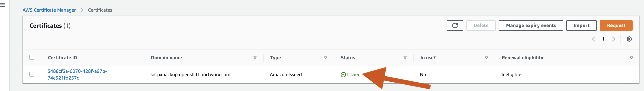
Task: Sort by Domain name column arrow
Action: [x=255, y=58]
